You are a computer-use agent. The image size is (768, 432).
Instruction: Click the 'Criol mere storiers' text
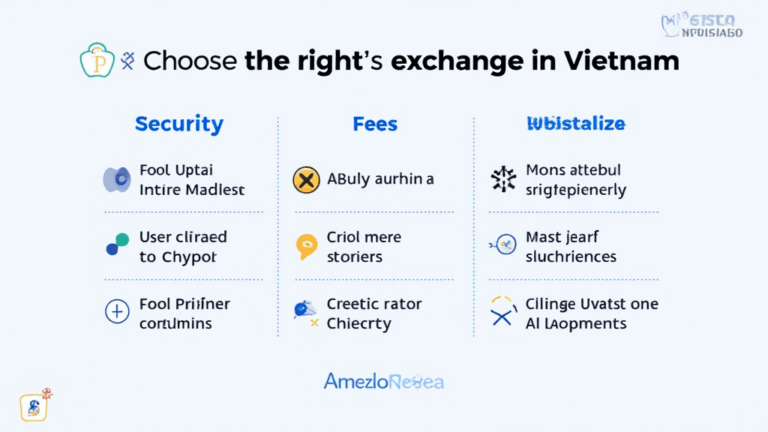(364, 246)
